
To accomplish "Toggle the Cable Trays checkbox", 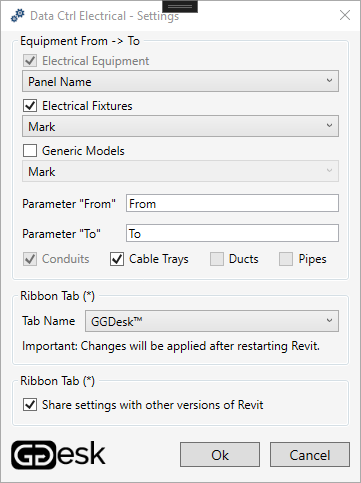I will (117, 259).
